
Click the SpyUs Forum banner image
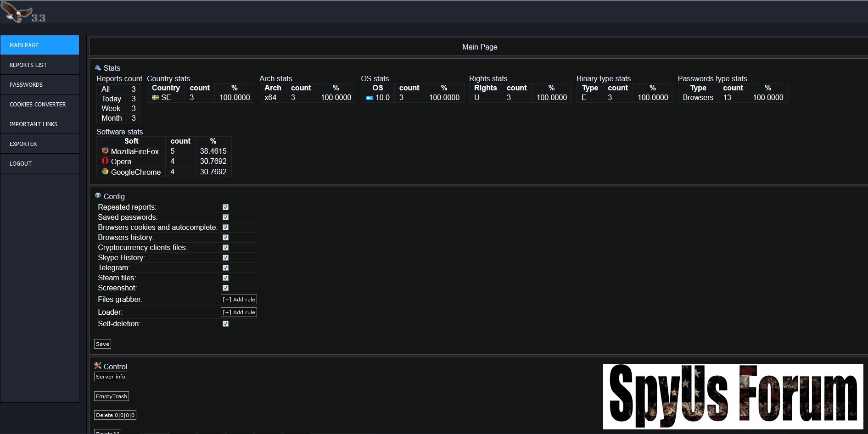tap(733, 396)
